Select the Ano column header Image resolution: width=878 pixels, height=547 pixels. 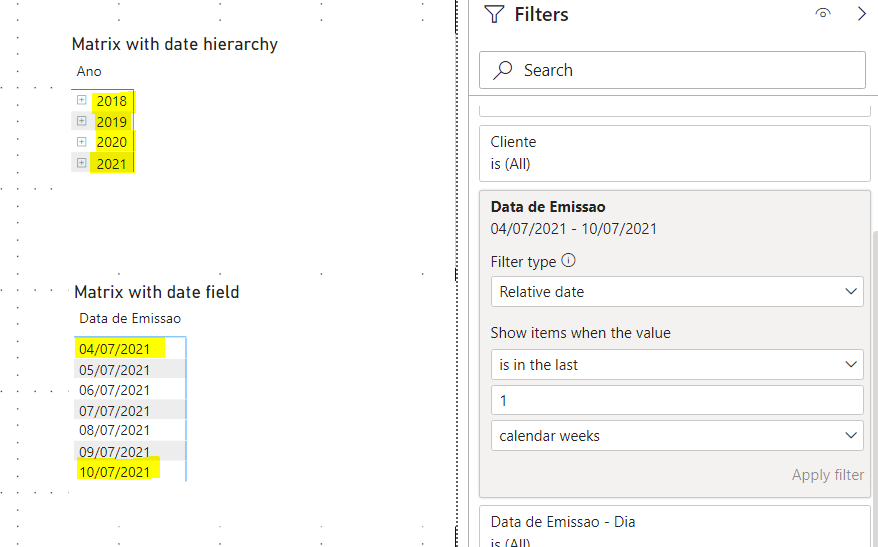click(x=89, y=71)
